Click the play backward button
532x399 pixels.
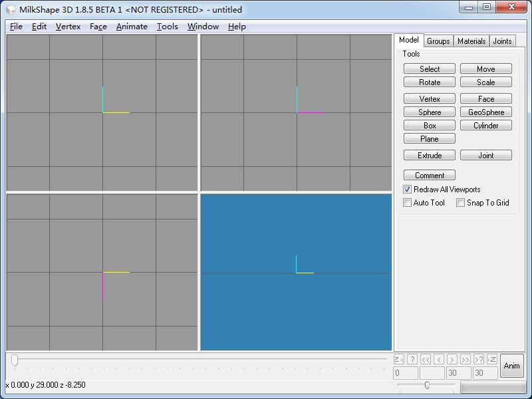point(426,359)
